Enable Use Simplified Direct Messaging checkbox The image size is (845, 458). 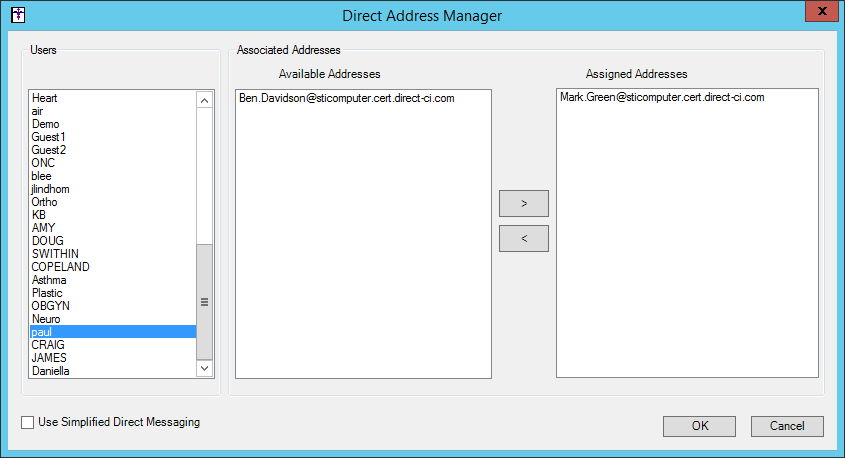pyautogui.click(x=27, y=423)
